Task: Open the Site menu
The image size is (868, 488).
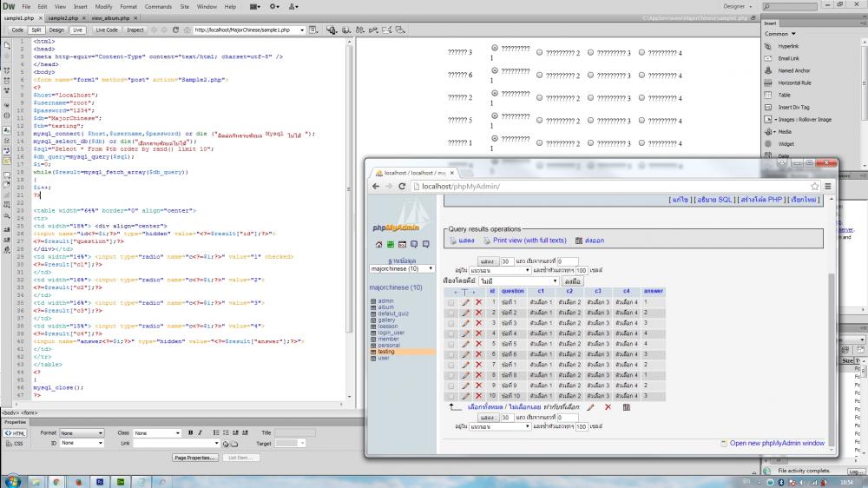Action: 184,7
